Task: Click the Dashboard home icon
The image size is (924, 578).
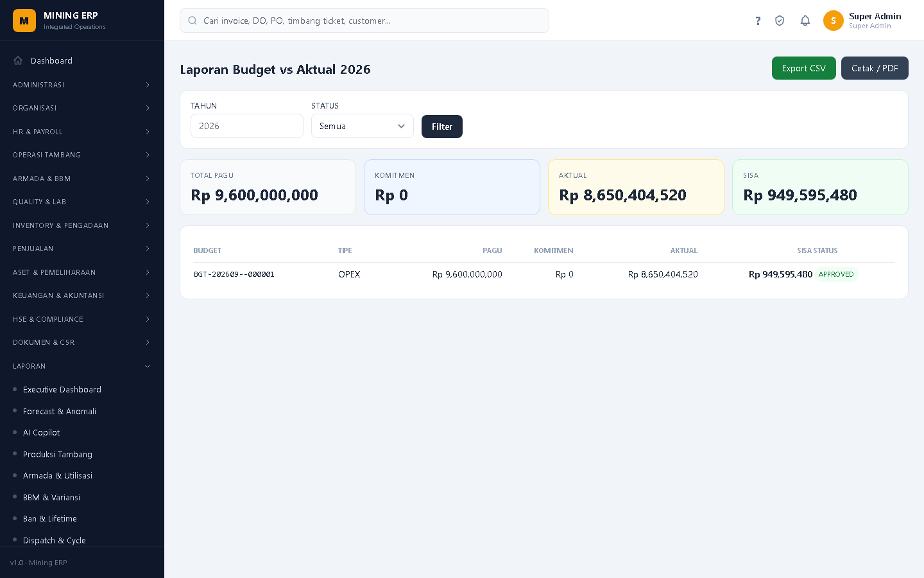Action: point(18,60)
